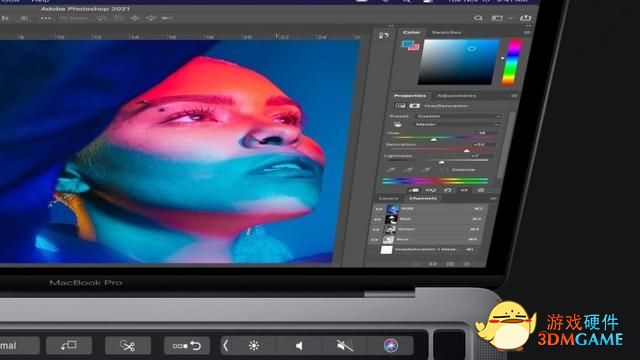The width and height of the screenshot is (640, 360).
Task: Select the Blue channel thumbnail
Action: [x=387, y=240]
